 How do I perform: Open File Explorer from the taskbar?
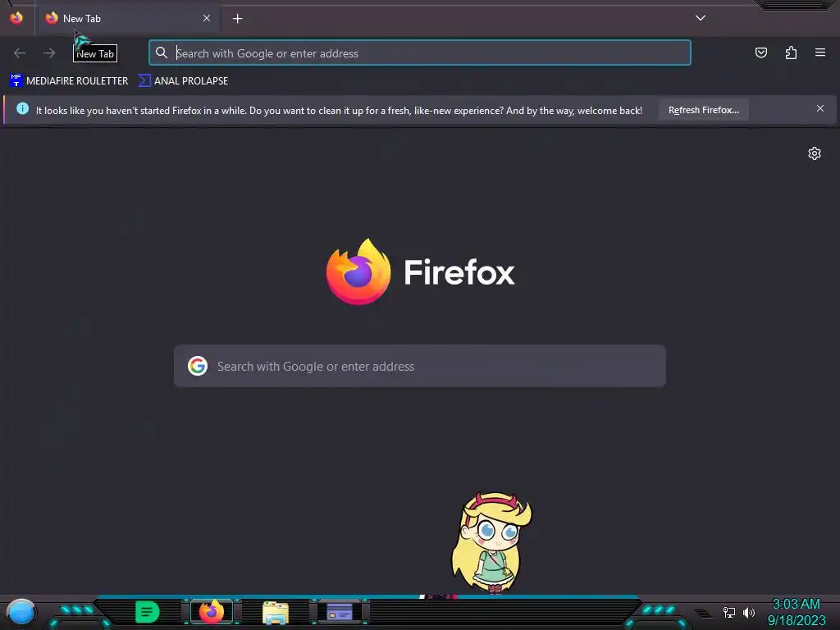point(276,612)
